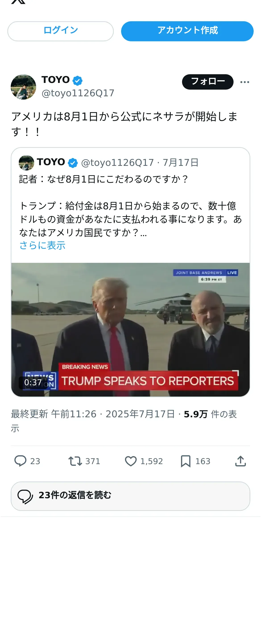Screen dimensions: 261x644
Task: Open the reply comment icon
Action: coord(20,461)
